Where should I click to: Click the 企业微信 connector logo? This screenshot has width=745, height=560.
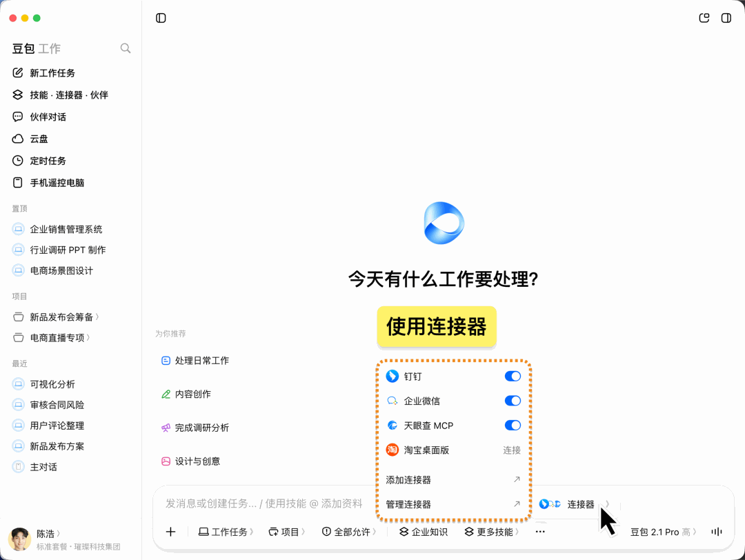pyautogui.click(x=392, y=401)
